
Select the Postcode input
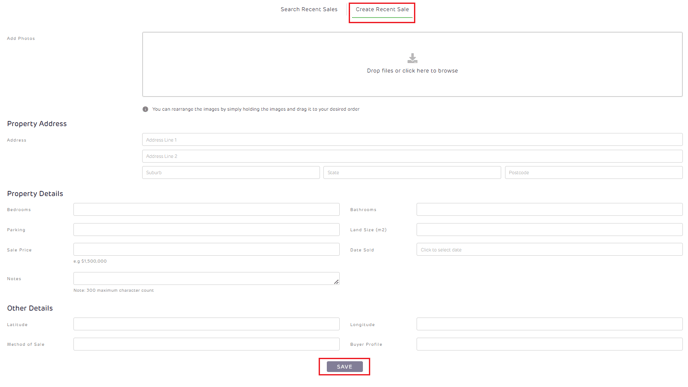coord(594,172)
